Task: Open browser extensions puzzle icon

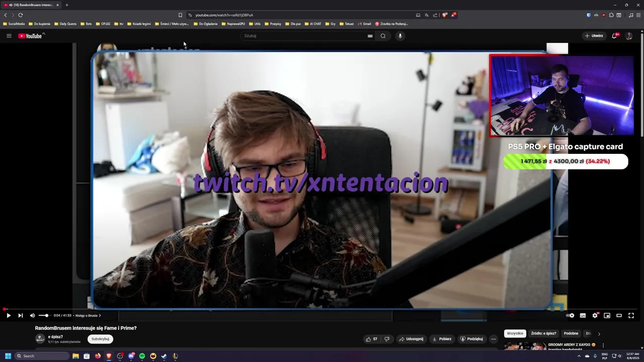Action: click(x=611, y=15)
